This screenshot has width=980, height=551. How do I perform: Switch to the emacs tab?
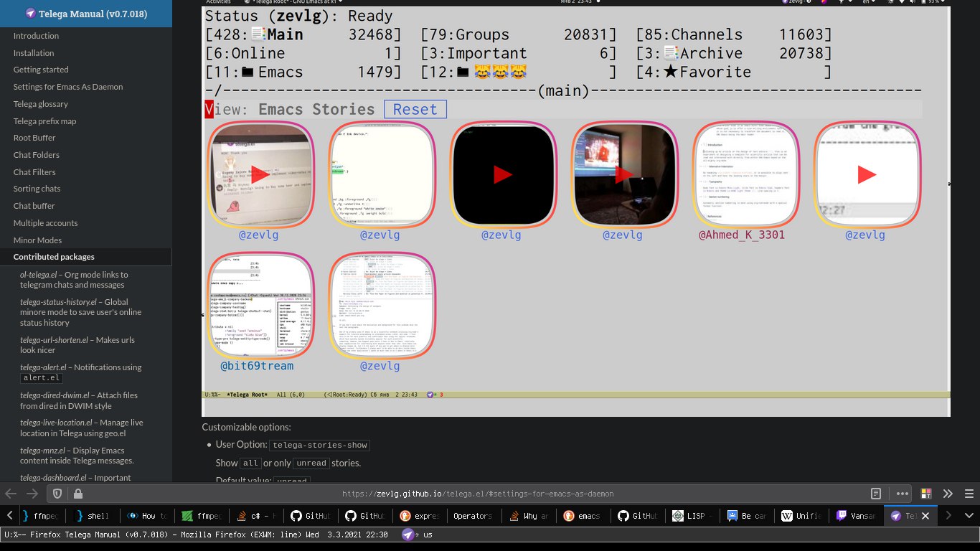[x=583, y=516]
